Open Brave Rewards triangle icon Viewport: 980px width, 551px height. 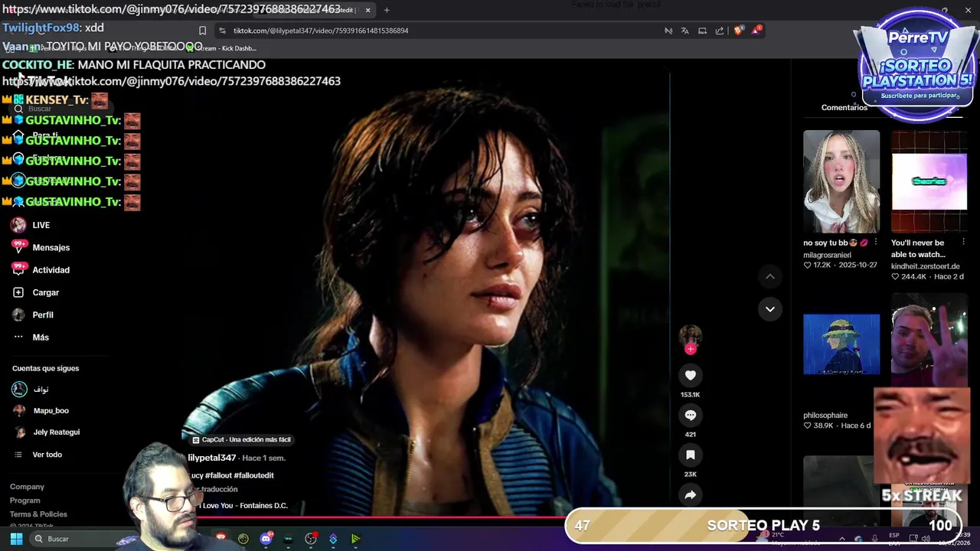(756, 31)
